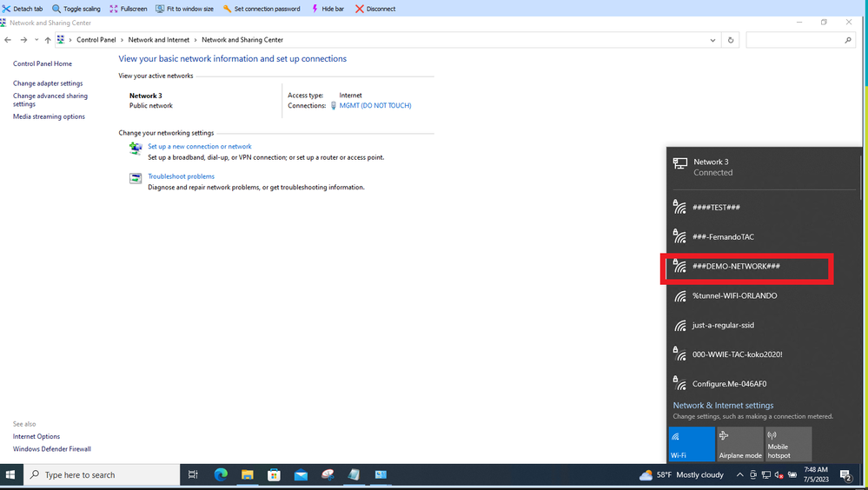Click the Detach tab icon
The image size is (868, 490).
click(x=7, y=9)
